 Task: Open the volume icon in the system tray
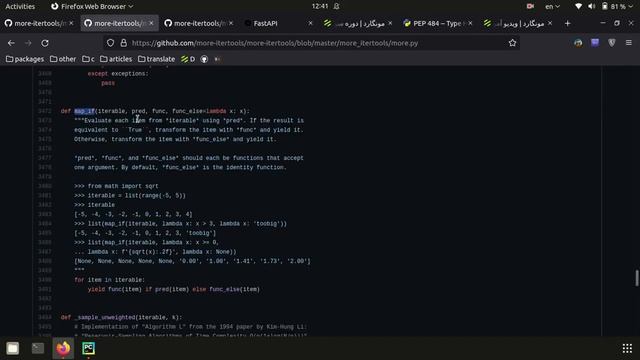(591, 6)
